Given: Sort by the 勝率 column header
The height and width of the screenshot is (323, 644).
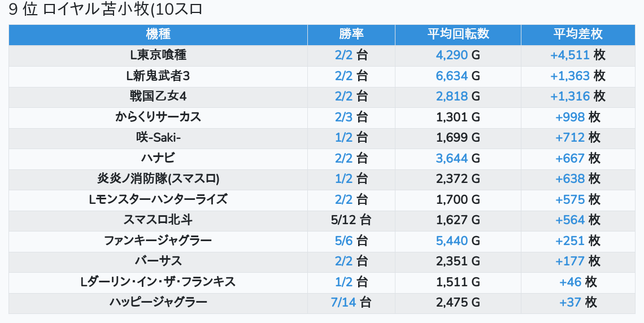Looking at the screenshot, I should tap(351, 34).
